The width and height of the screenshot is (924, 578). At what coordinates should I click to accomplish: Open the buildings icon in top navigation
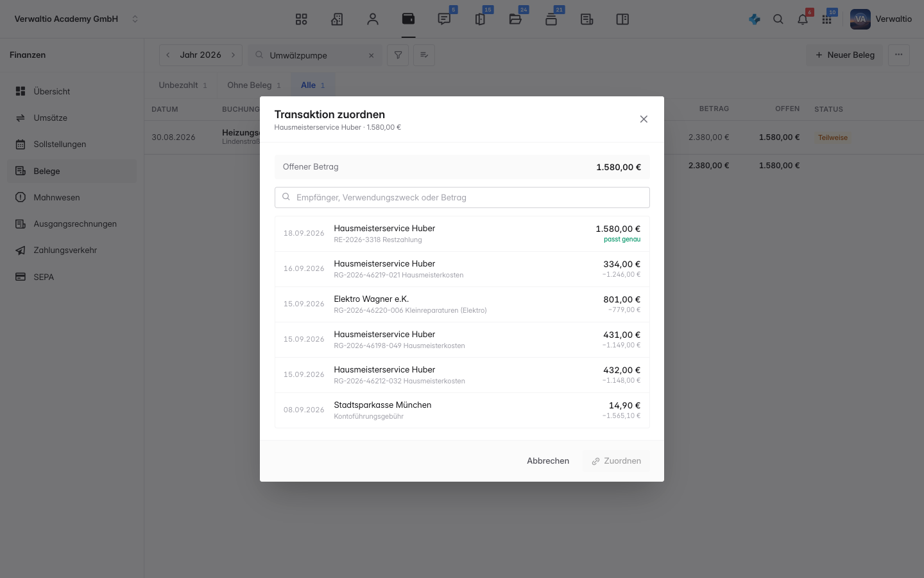tap(337, 19)
